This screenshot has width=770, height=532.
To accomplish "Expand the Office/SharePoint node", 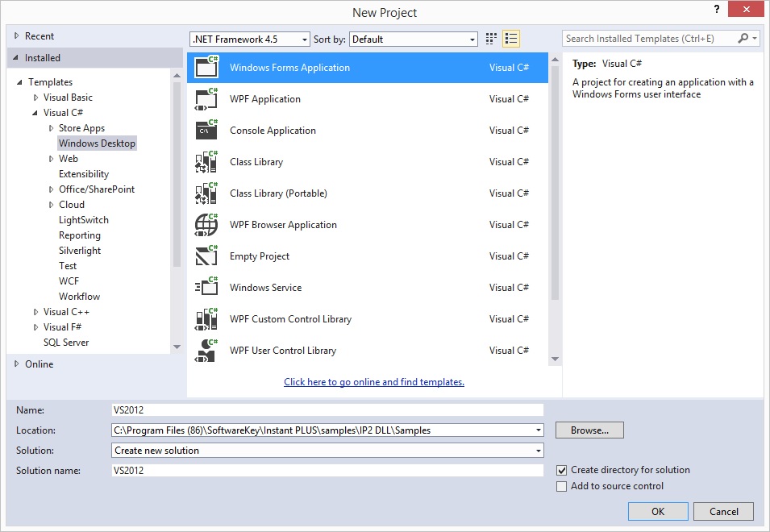I will (x=51, y=189).
